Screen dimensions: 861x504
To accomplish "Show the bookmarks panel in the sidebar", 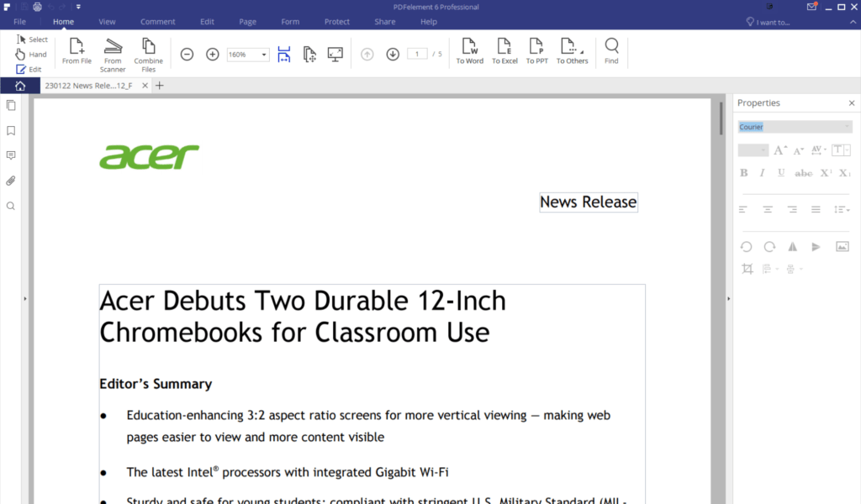I will (x=11, y=131).
